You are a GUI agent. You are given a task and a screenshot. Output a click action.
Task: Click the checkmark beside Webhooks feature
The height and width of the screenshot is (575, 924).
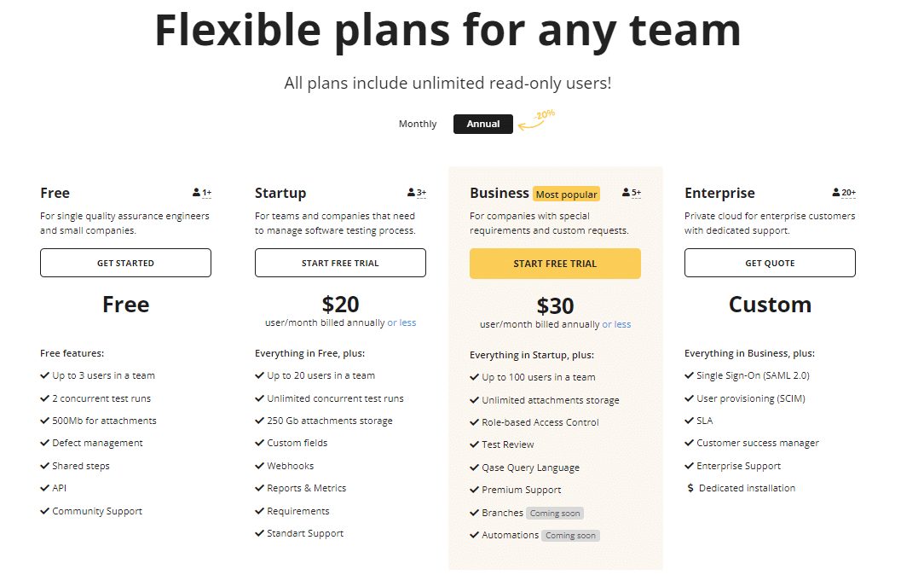click(x=259, y=466)
